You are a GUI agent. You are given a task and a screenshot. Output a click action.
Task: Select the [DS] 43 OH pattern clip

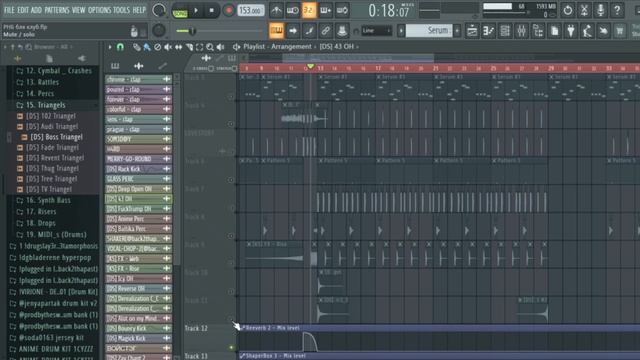click(x=138, y=199)
